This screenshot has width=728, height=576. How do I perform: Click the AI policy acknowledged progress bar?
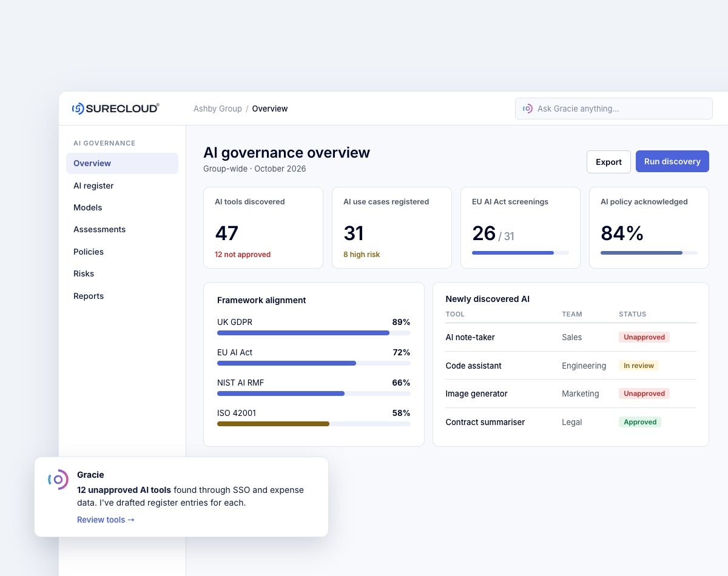pyautogui.click(x=649, y=253)
